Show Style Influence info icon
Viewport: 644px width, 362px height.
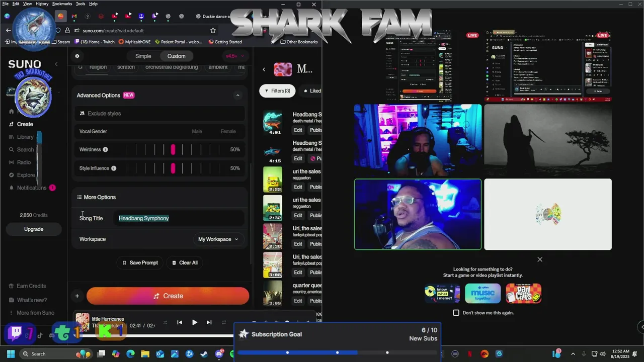coord(114,168)
